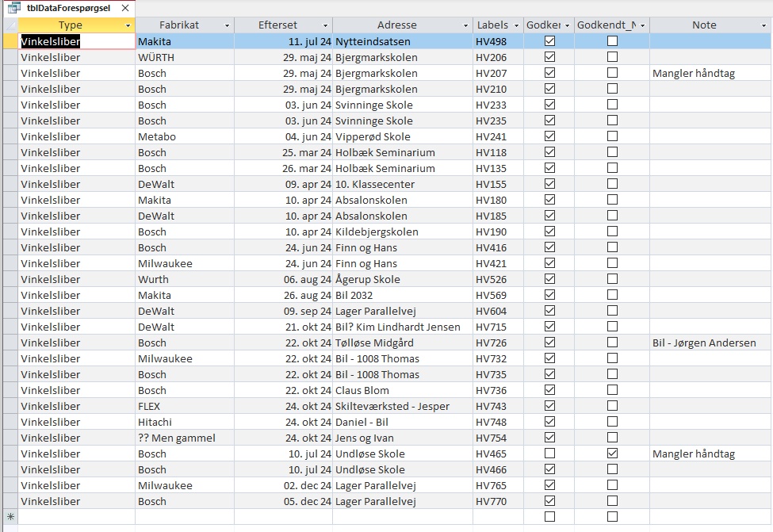This screenshot has width=773, height=532.
Task: Click the Claus Blom address cell
Action: [x=403, y=390]
